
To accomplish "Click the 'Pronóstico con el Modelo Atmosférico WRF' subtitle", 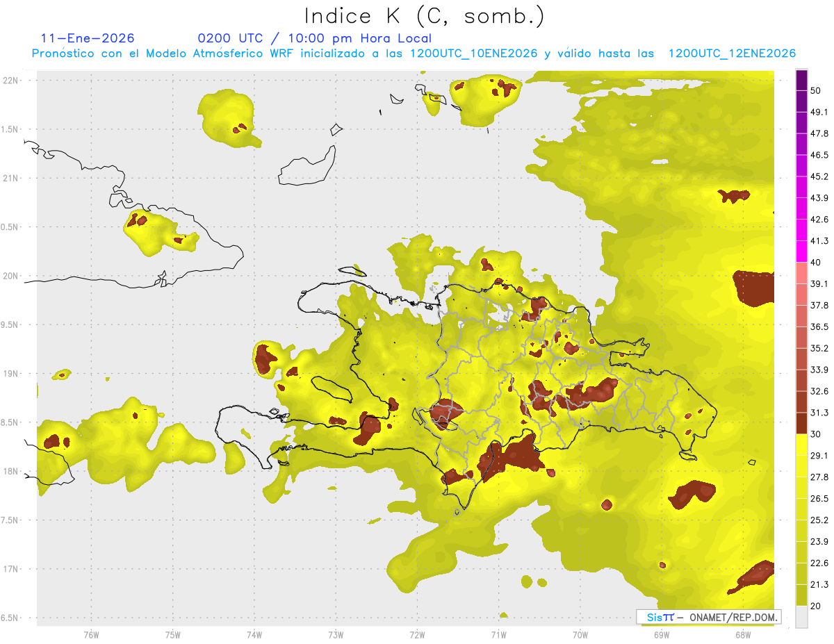I will click(163, 53).
